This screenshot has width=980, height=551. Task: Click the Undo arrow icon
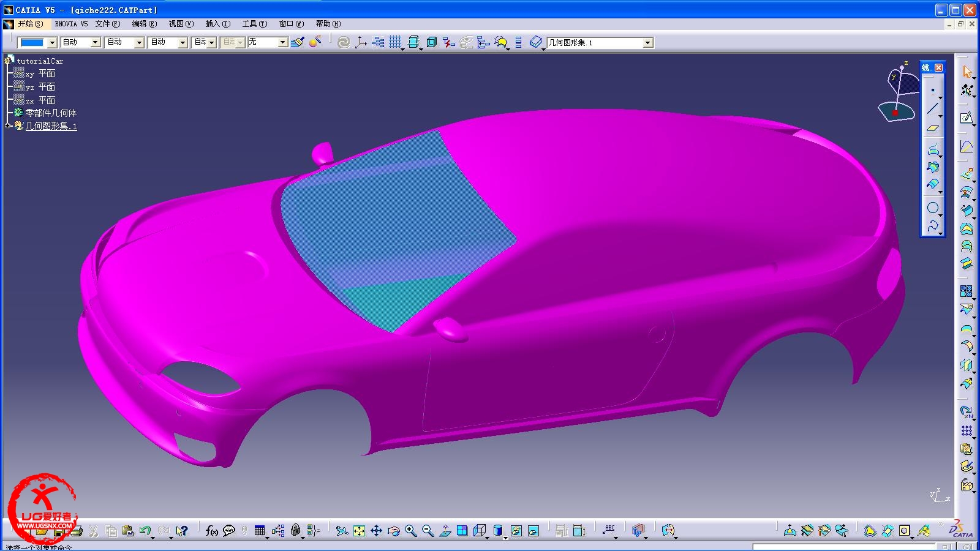click(x=145, y=531)
